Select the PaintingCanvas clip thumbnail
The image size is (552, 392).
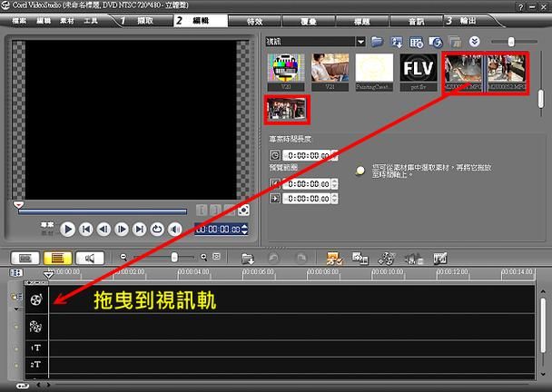(374, 72)
